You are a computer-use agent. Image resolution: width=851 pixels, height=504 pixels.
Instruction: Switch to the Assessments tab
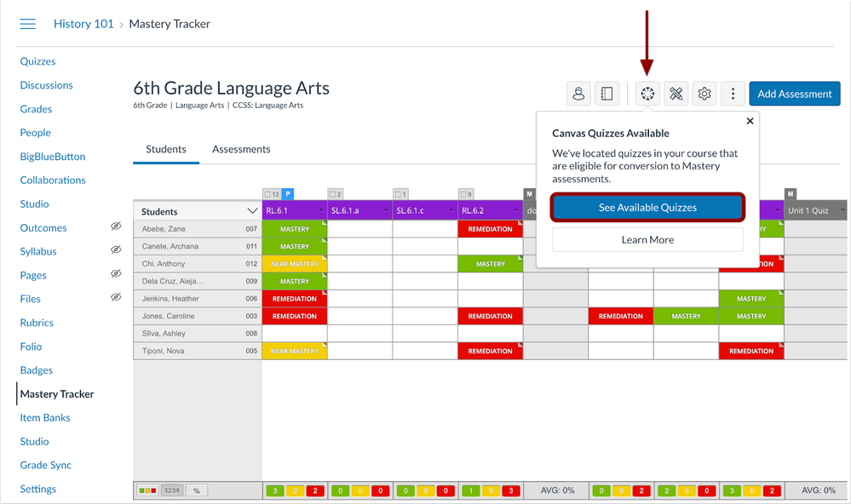241,149
